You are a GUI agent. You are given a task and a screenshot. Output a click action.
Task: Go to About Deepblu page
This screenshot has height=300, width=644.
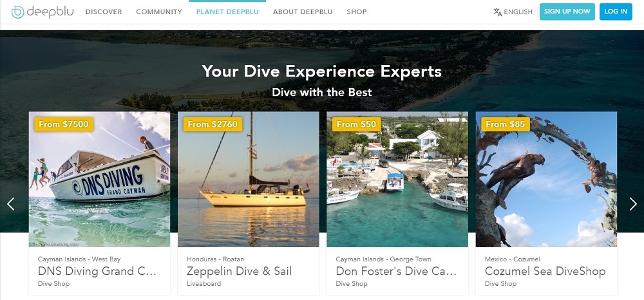click(x=303, y=12)
